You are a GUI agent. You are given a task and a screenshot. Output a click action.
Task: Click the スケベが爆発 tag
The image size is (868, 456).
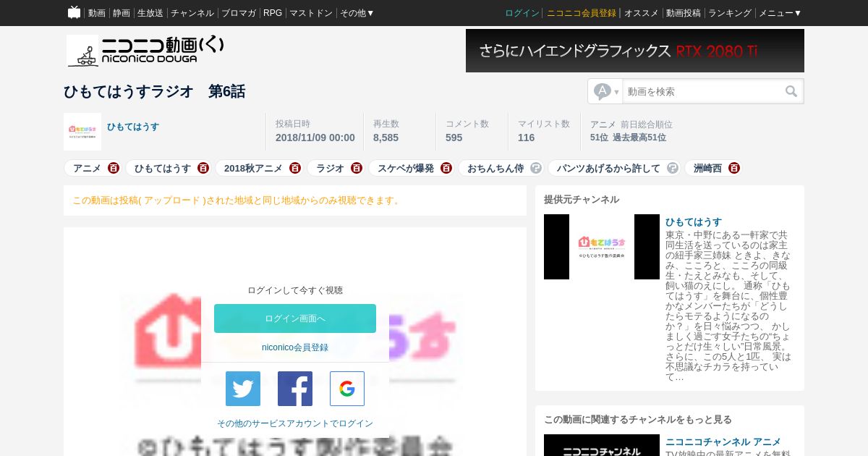click(x=406, y=168)
